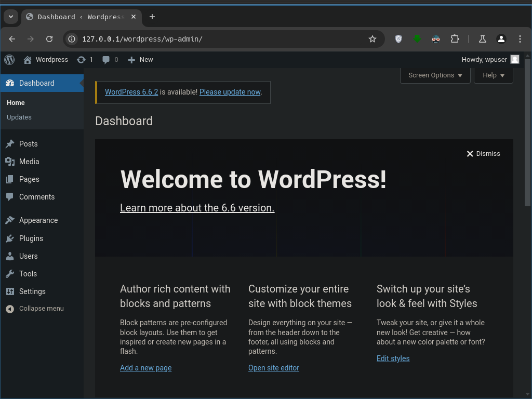
Task: Open the tab search dropdown arrow
Action: [11, 17]
